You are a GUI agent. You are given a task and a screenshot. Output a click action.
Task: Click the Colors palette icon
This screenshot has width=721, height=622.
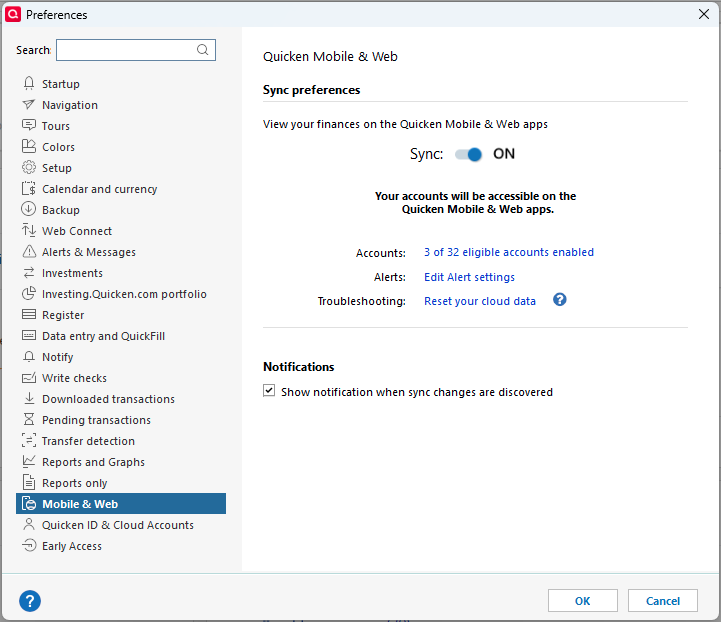coord(29,146)
